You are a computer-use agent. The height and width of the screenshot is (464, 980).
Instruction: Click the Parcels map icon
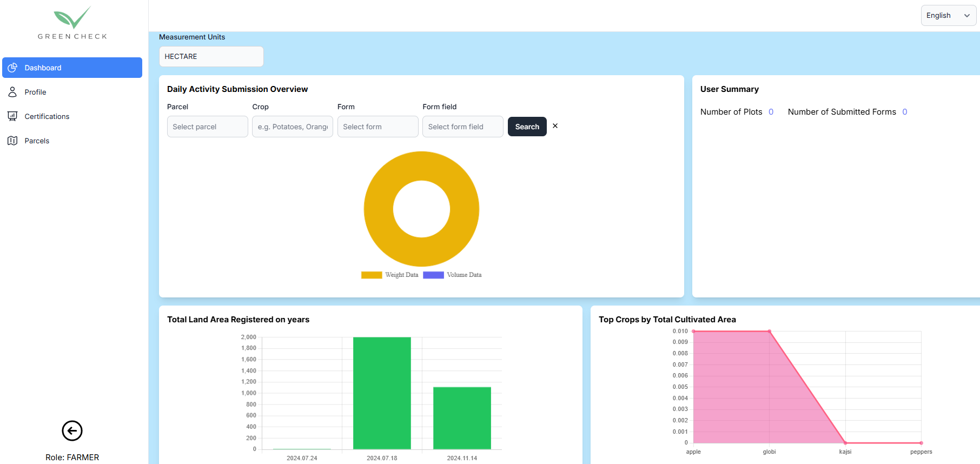(x=12, y=141)
